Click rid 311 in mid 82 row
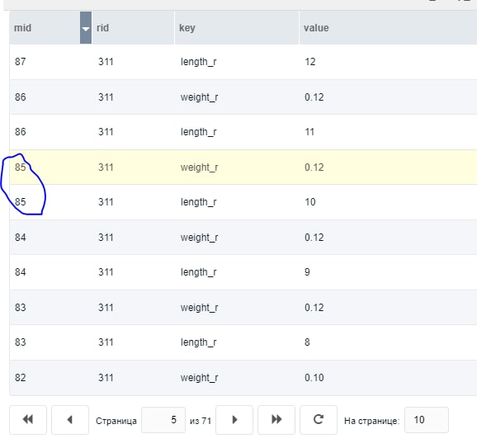The image size is (477, 448). [106, 378]
